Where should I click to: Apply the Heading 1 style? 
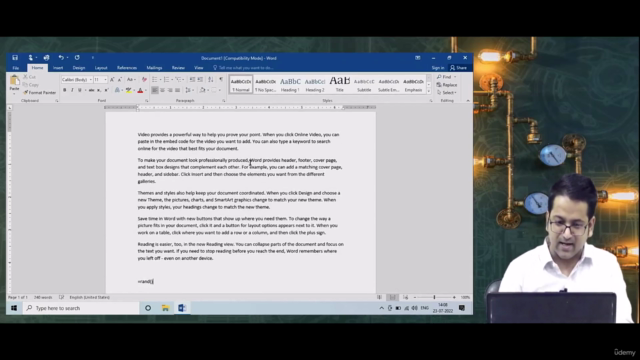290,84
